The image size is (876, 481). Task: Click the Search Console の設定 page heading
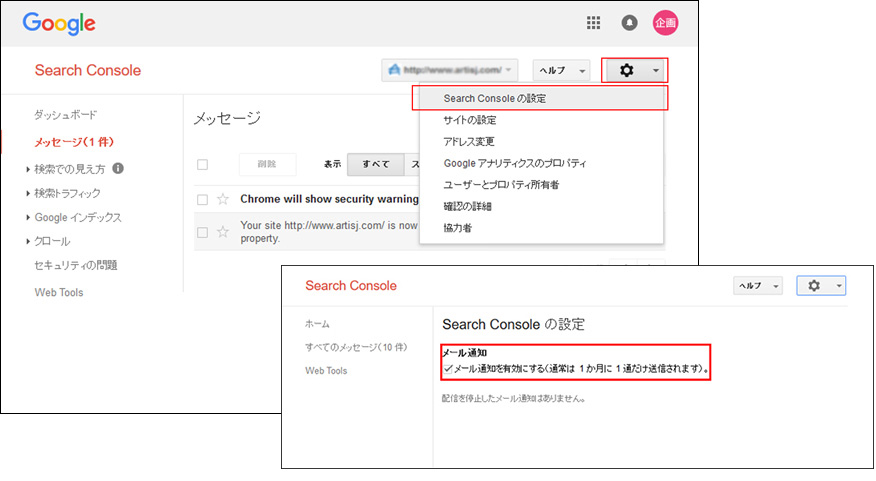point(513,325)
